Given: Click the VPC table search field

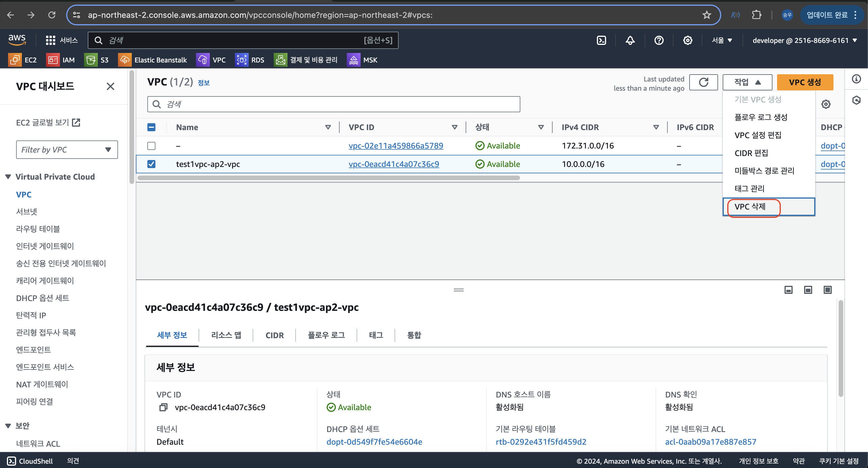Looking at the screenshot, I should click(x=334, y=104).
